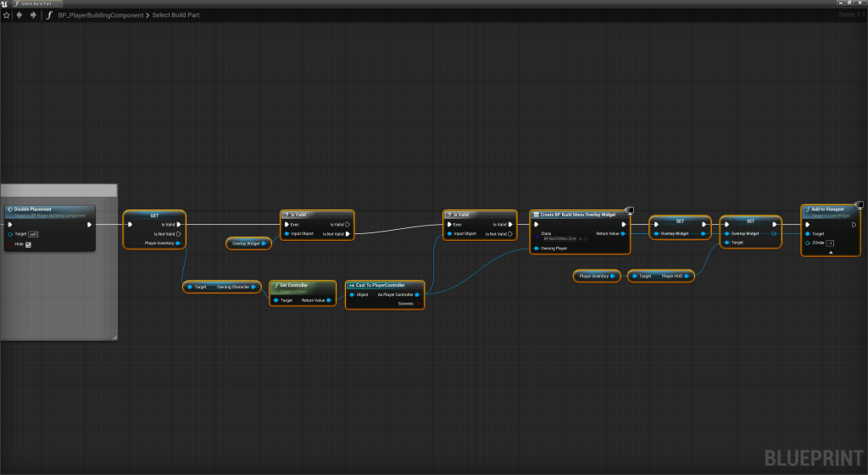Open the Class dropdown on Create Widget node
The width and height of the screenshot is (868, 475).
[560, 239]
